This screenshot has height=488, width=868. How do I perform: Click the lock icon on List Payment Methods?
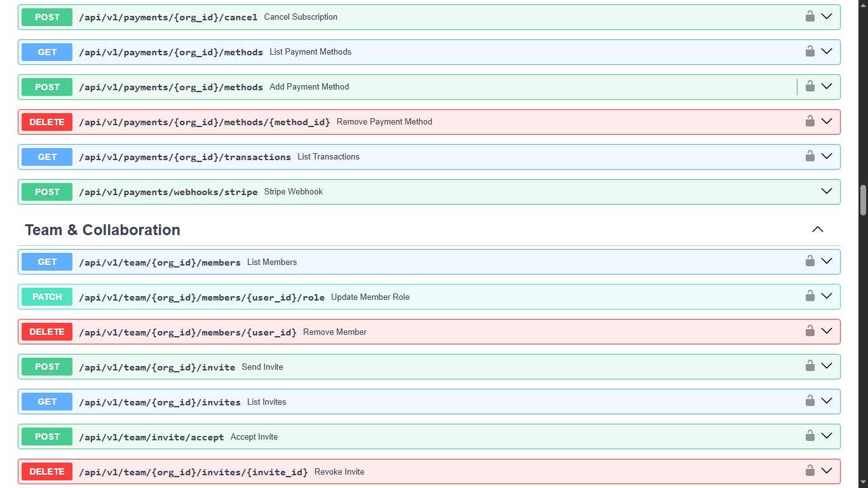pos(810,51)
